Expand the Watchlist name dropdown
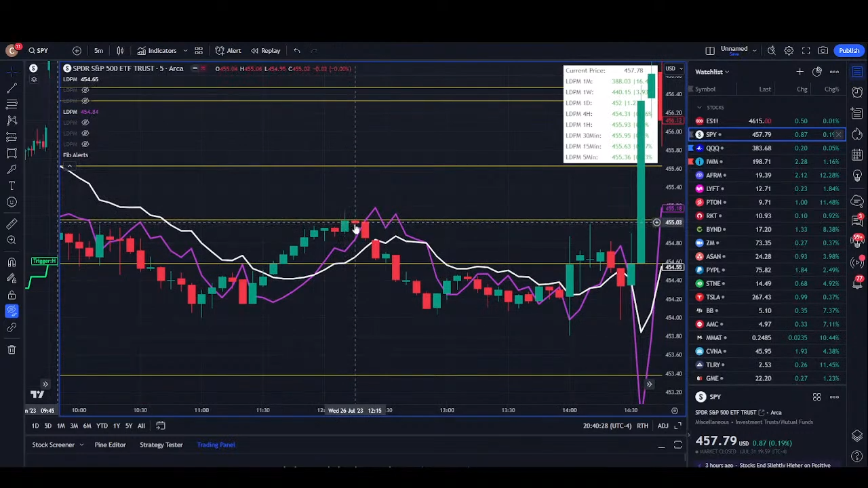The image size is (868, 488). pos(712,72)
